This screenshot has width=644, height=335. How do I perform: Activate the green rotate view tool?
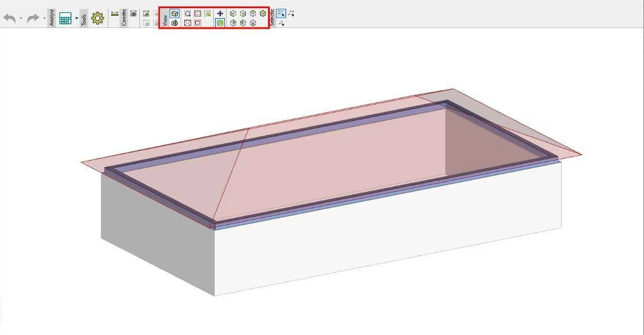pyautogui.click(x=220, y=23)
